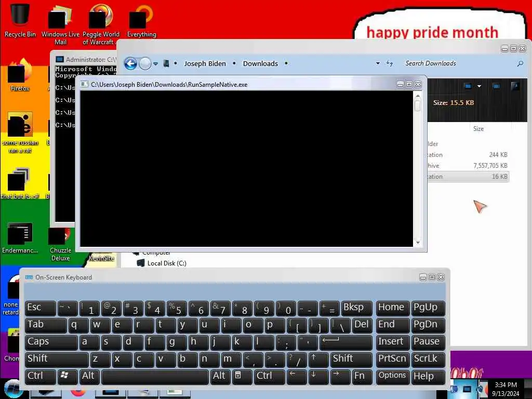Click the Windows Start orb
Screen dimensions: 532x399
click(13, 390)
